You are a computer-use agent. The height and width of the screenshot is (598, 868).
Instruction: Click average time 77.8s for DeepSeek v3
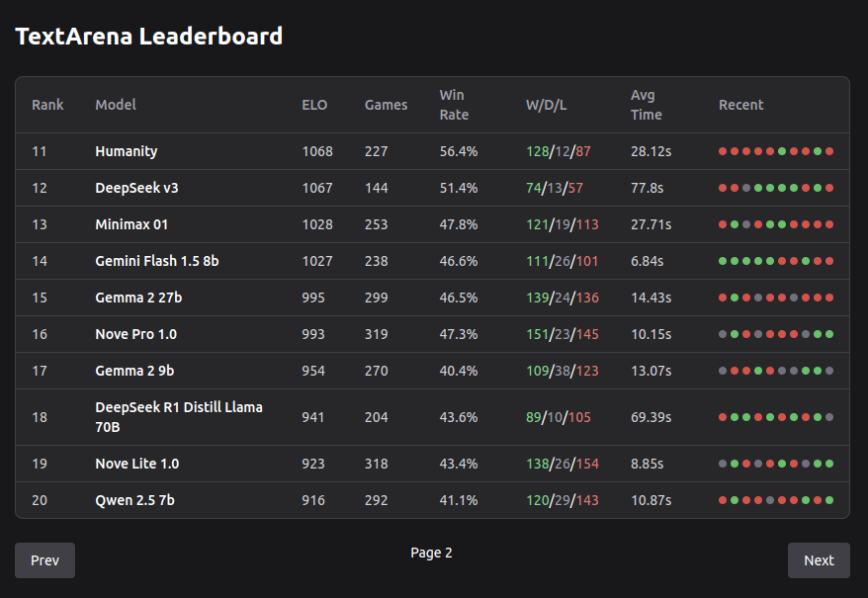(x=648, y=188)
